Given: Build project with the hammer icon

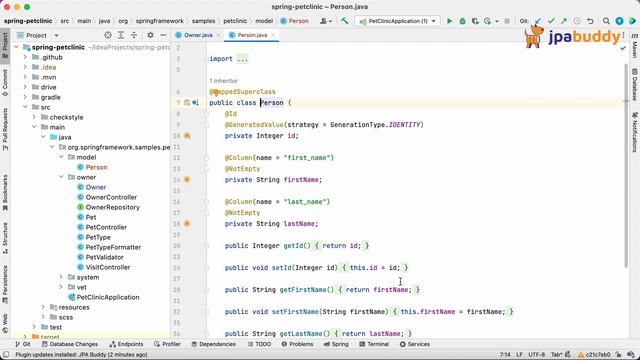Looking at the screenshot, I should pos(345,21).
